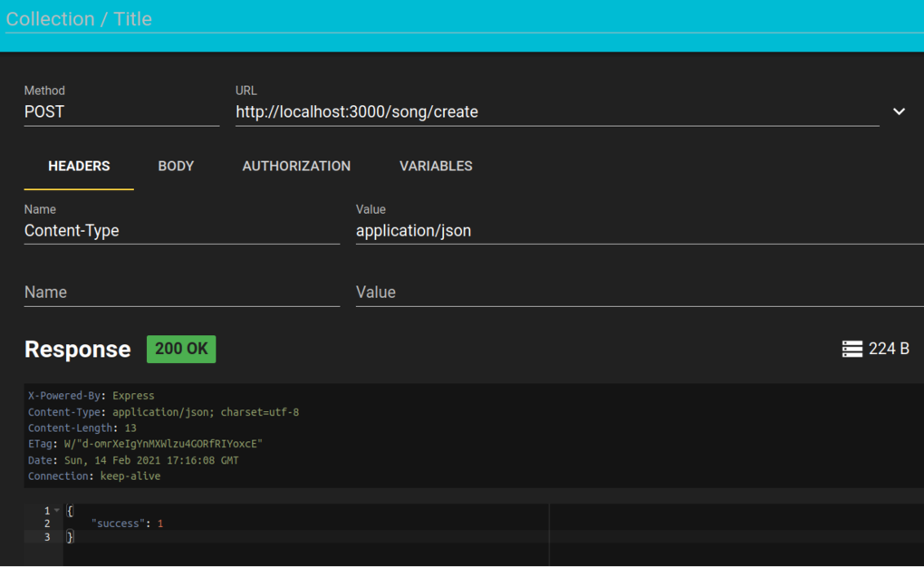This screenshot has width=924, height=567.
Task: Open the VARIABLES tab
Action: pos(436,167)
